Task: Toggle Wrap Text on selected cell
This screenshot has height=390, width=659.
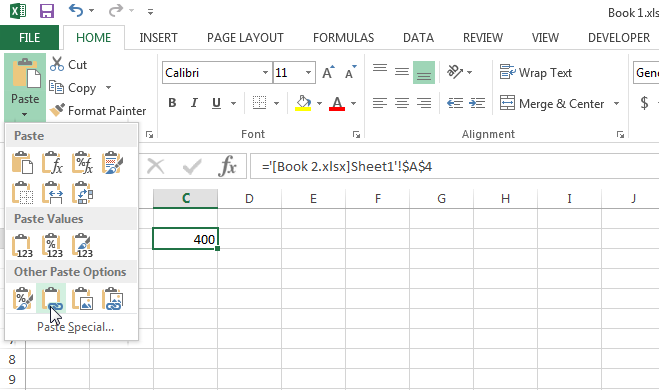Action: click(x=536, y=73)
